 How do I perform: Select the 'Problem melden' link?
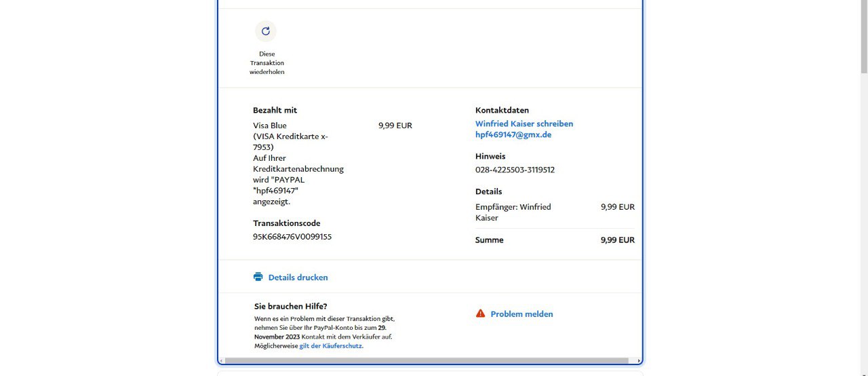pyautogui.click(x=521, y=314)
